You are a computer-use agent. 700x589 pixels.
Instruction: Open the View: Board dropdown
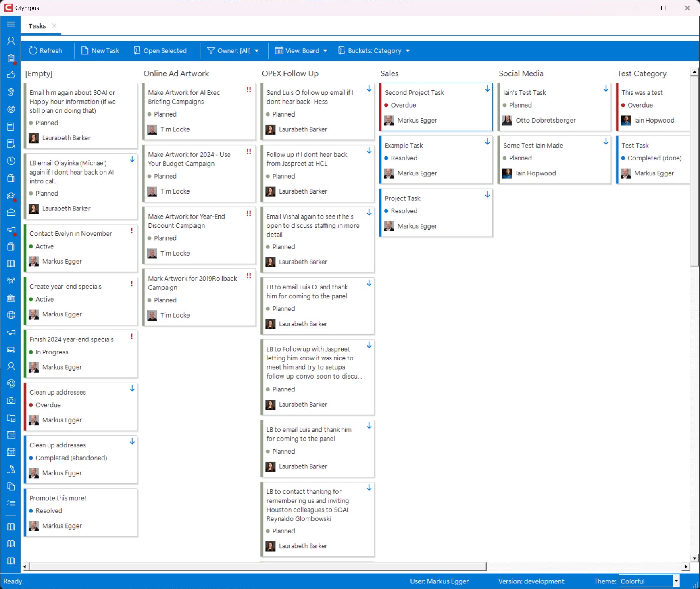click(x=301, y=51)
